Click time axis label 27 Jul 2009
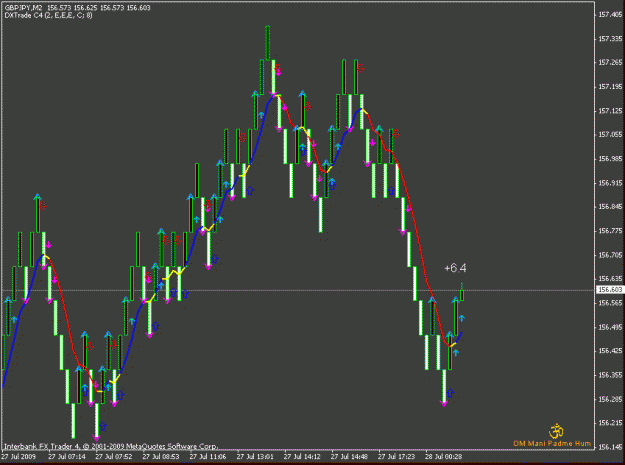This screenshot has height=465, width=625. [19, 457]
